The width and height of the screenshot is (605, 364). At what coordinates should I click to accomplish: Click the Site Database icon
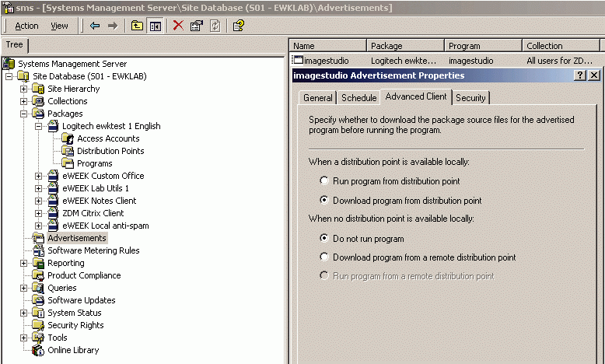click(x=23, y=76)
